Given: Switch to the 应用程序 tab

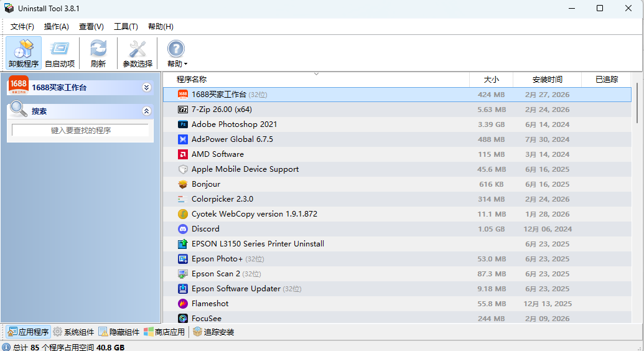Looking at the screenshot, I should click(29, 332).
